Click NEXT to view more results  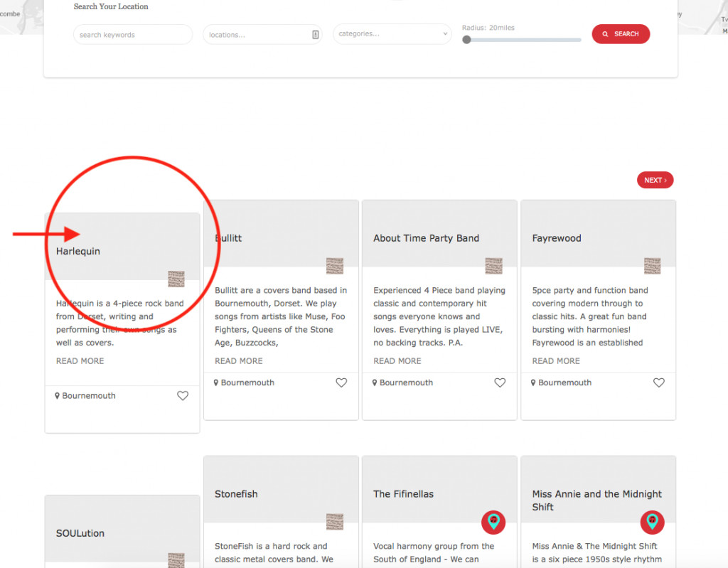(654, 180)
